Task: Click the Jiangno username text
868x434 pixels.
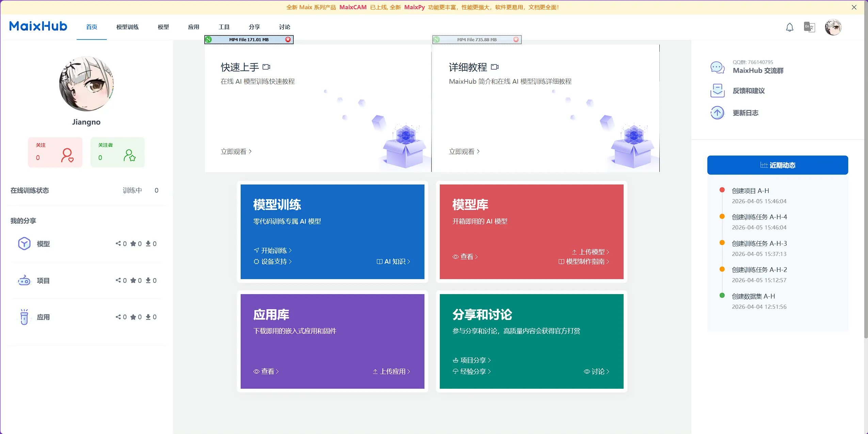Action: point(86,122)
